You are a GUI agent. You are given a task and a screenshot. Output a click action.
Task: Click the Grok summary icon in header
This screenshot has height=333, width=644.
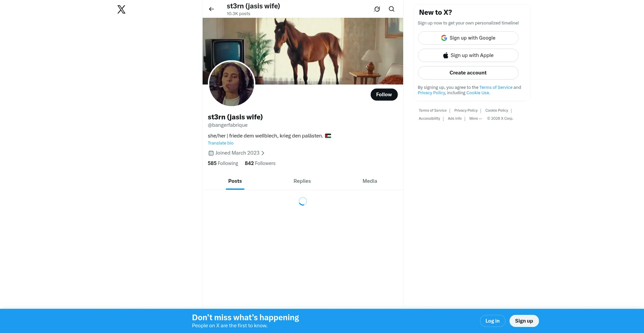[377, 9]
